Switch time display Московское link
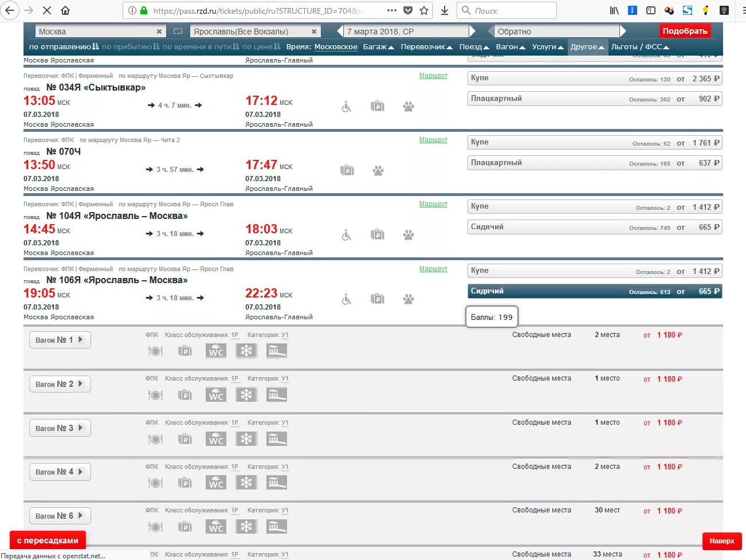The image size is (746, 560). click(x=336, y=47)
